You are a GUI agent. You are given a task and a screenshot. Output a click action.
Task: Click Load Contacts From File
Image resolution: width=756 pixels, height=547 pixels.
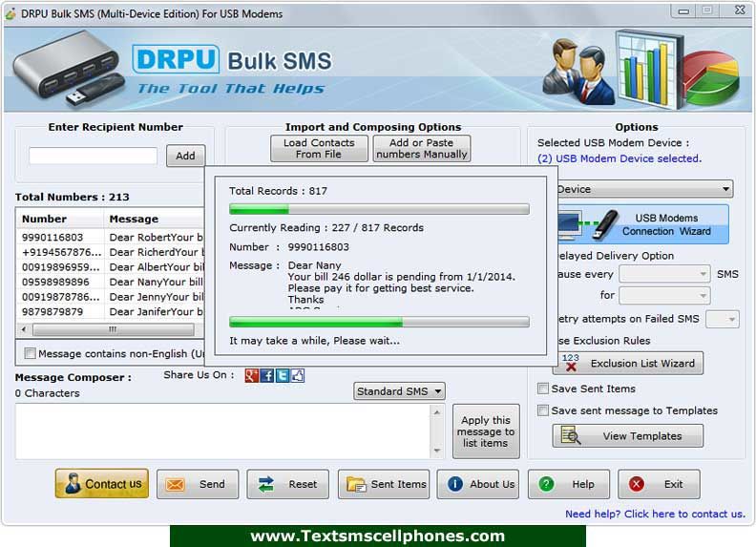[x=319, y=149]
